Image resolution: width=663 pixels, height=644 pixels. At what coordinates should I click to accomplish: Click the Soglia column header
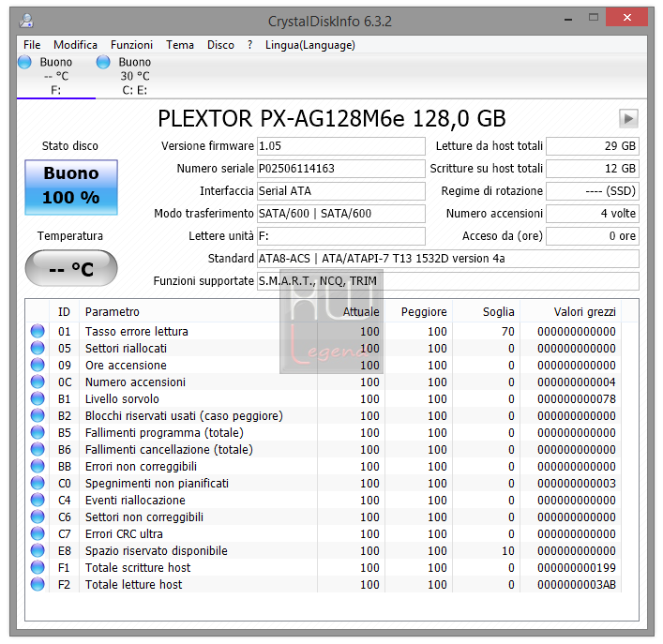[487, 312]
